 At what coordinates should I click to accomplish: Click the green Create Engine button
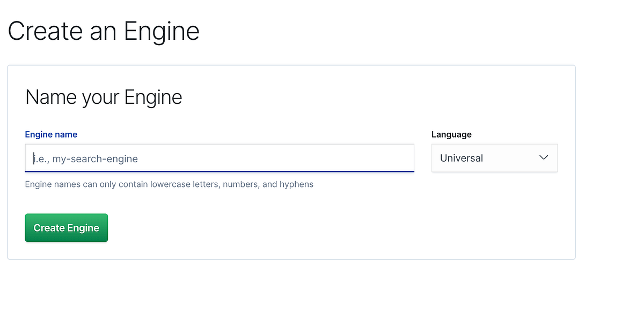(x=66, y=227)
